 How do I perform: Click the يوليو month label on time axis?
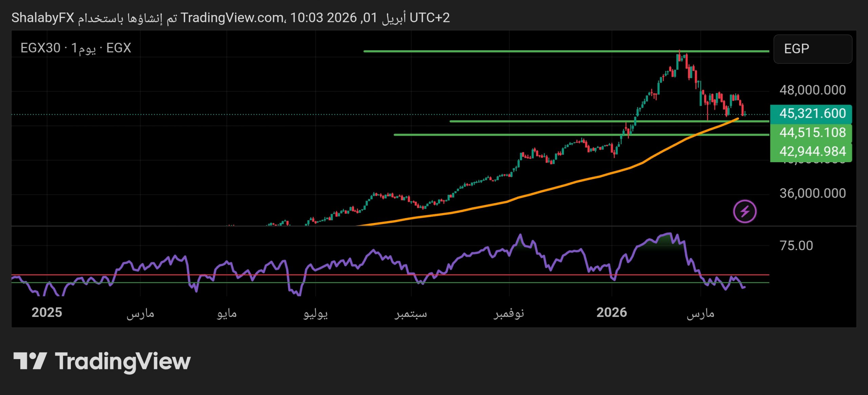pos(315,313)
